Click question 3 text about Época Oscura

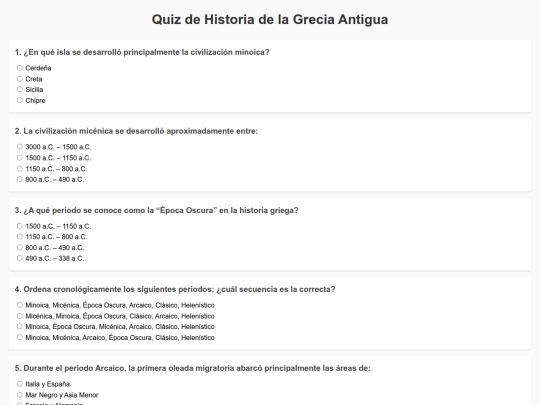(x=156, y=210)
